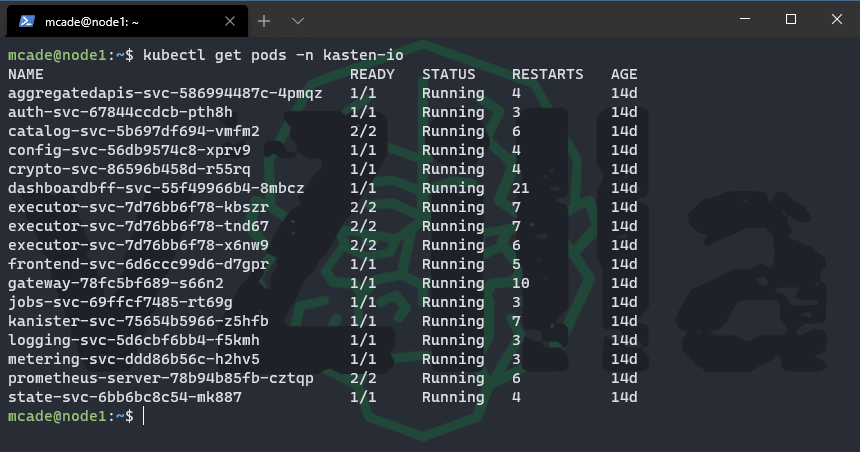Click the RESTARTS column header

tap(548, 74)
